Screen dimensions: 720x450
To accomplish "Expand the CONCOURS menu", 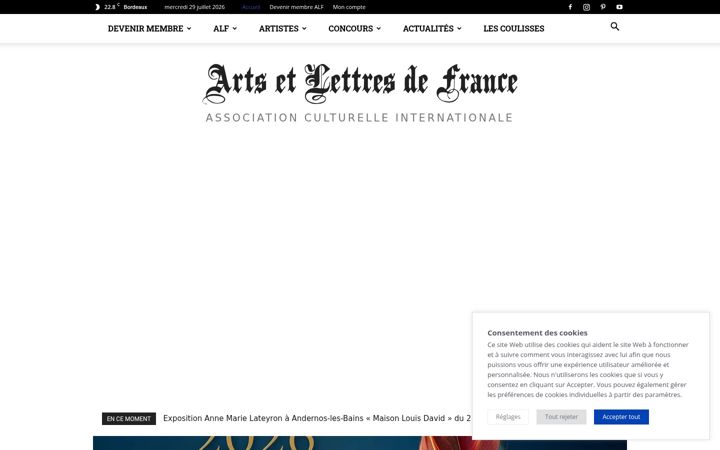I will pos(354,28).
